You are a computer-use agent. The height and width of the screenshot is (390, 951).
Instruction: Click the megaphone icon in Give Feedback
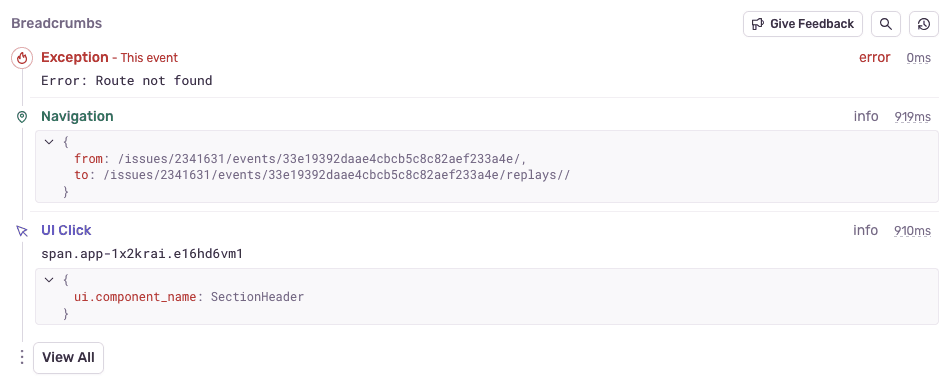point(758,24)
